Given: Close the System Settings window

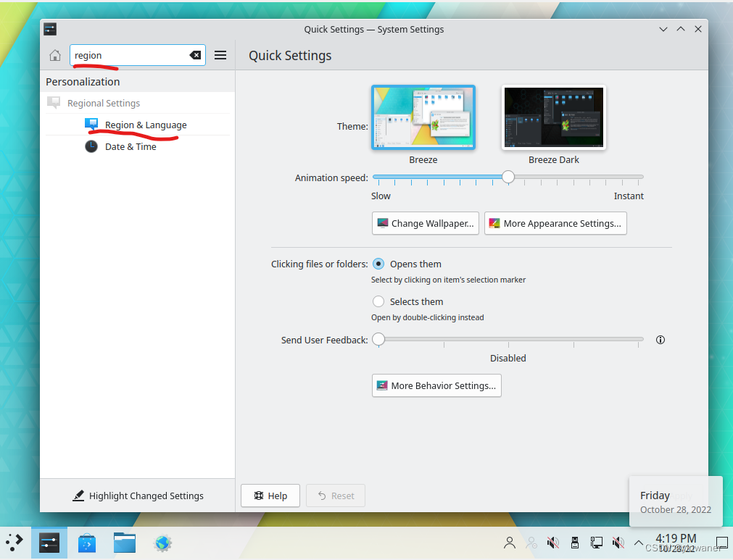Looking at the screenshot, I should [698, 29].
